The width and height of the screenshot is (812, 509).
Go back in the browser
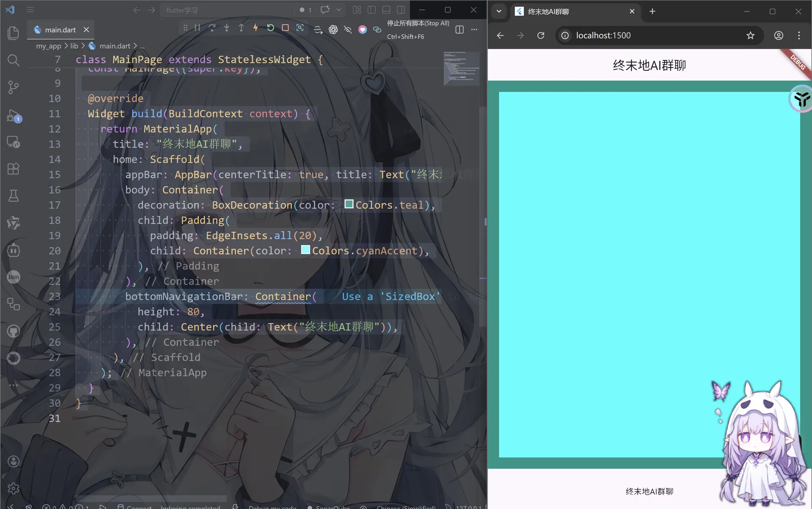(x=500, y=36)
